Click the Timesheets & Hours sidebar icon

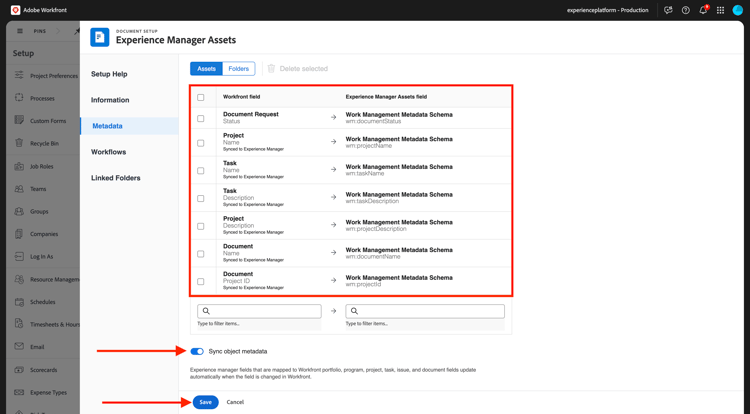click(19, 324)
